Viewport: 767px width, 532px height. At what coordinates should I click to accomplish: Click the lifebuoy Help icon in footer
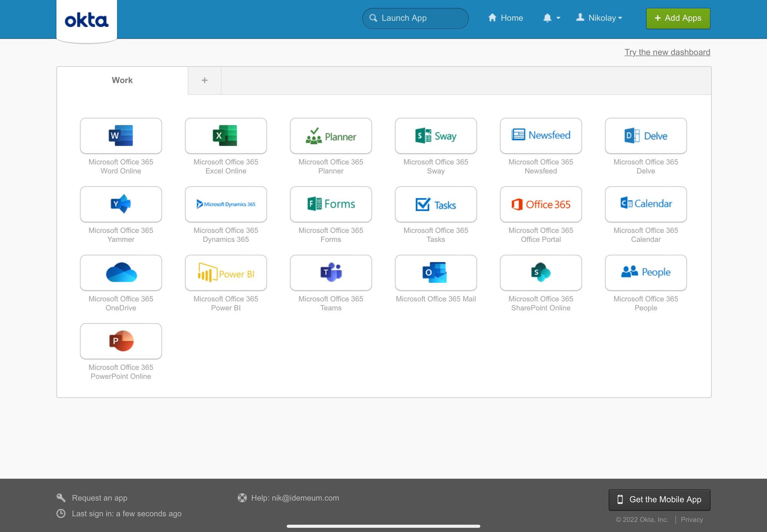pyautogui.click(x=242, y=498)
